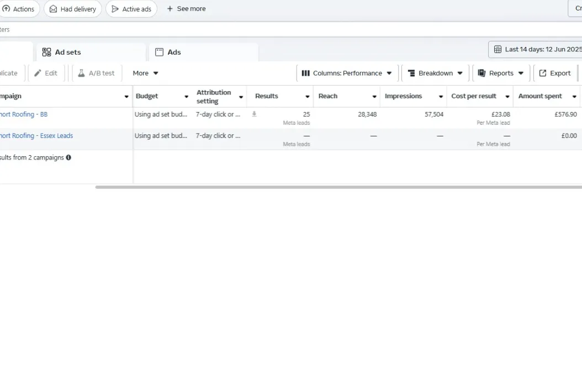Image resolution: width=582 pixels, height=392 pixels.
Task: Click See more filters
Action: [x=186, y=8]
